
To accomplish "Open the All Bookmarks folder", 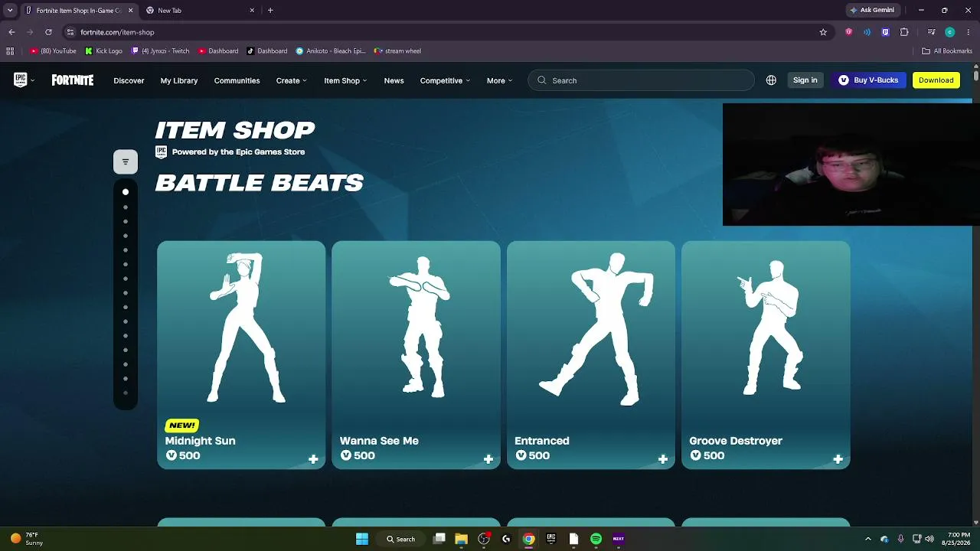I will [x=947, y=51].
